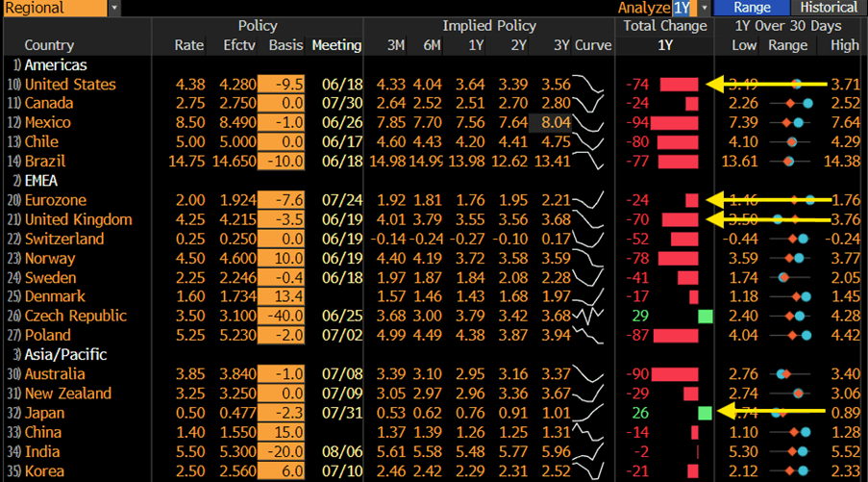The image size is (868, 482).
Task: Click Canada's range dot indicator
Action: point(799,104)
